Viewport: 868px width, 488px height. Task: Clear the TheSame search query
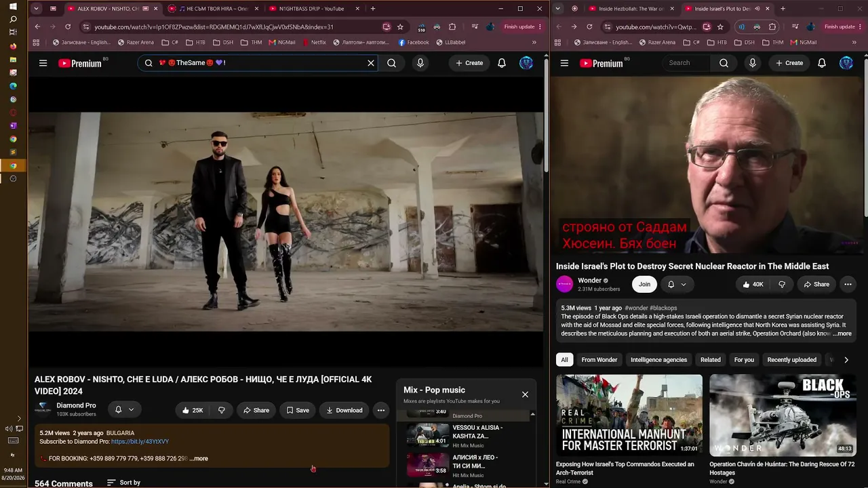tap(370, 63)
